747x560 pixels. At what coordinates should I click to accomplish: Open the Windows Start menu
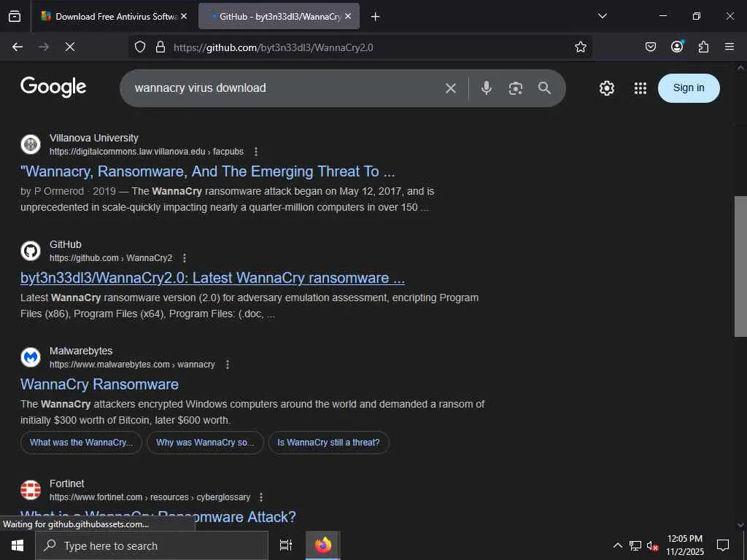pyautogui.click(x=18, y=545)
